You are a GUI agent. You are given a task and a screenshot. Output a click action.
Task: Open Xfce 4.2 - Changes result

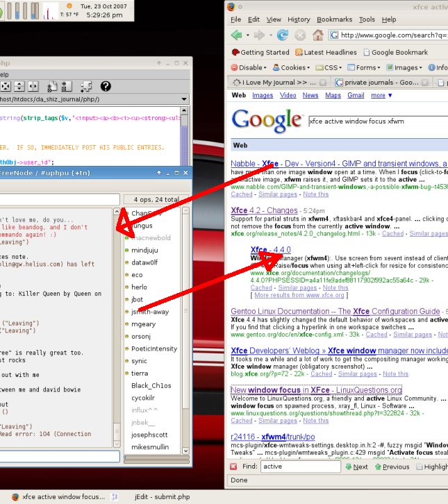click(x=264, y=210)
